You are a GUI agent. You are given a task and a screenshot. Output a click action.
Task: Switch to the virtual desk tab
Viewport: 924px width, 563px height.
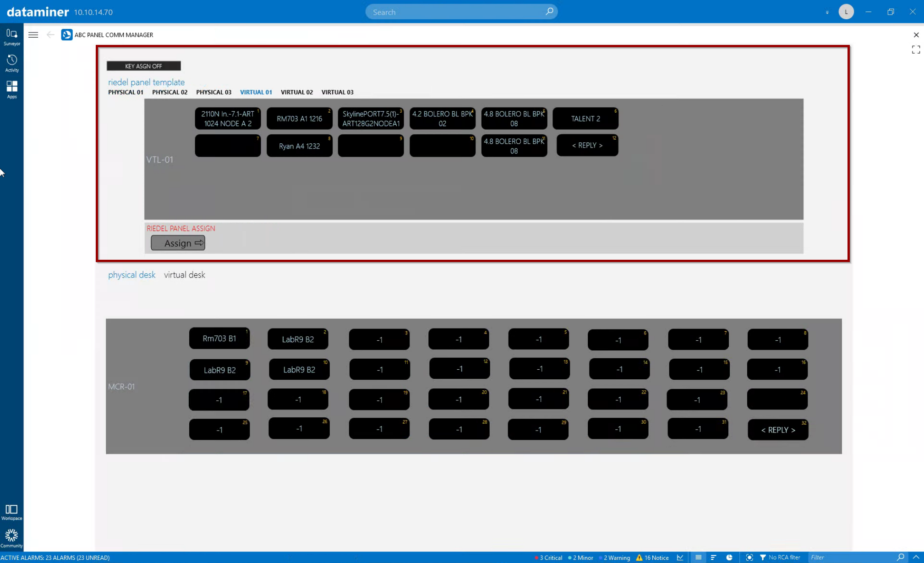pyautogui.click(x=184, y=275)
